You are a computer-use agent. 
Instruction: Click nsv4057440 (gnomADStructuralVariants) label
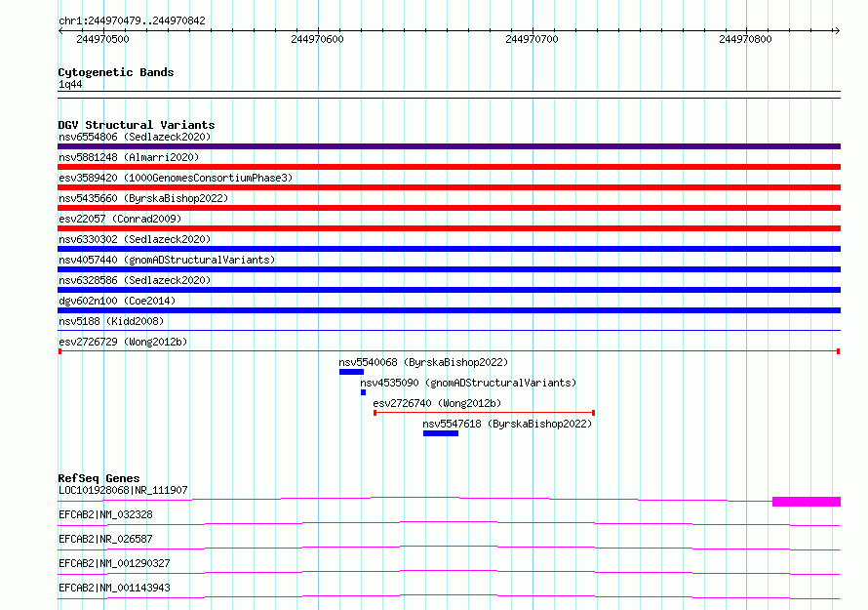click(x=167, y=260)
